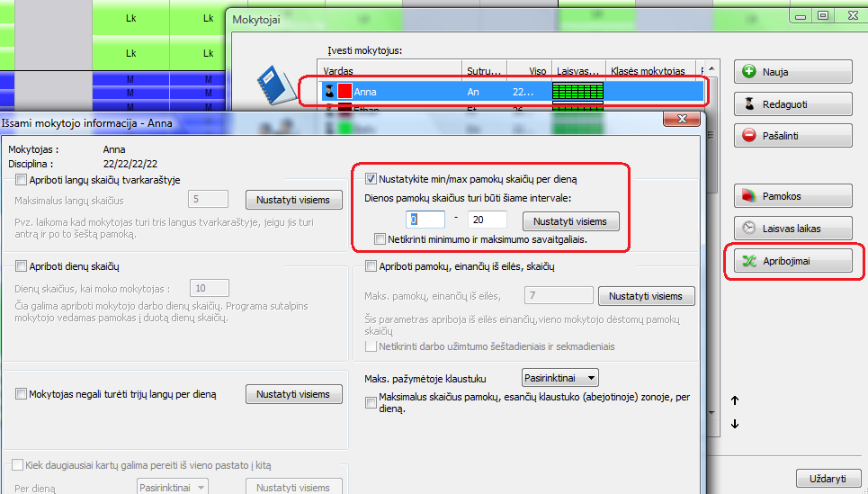Click the green plus icon on Nauja
This screenshot has height=494, width=868.
pyautogui.click(x=749, y=72)
